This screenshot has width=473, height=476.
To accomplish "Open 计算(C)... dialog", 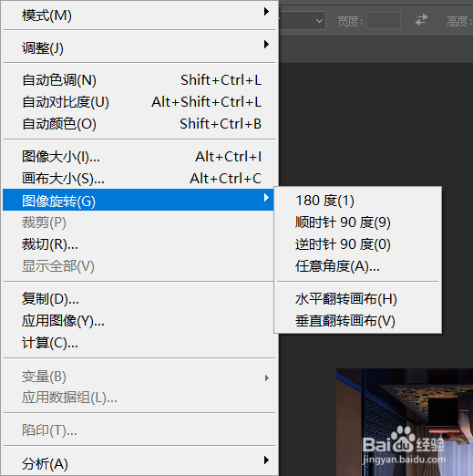I will point(139,343).
